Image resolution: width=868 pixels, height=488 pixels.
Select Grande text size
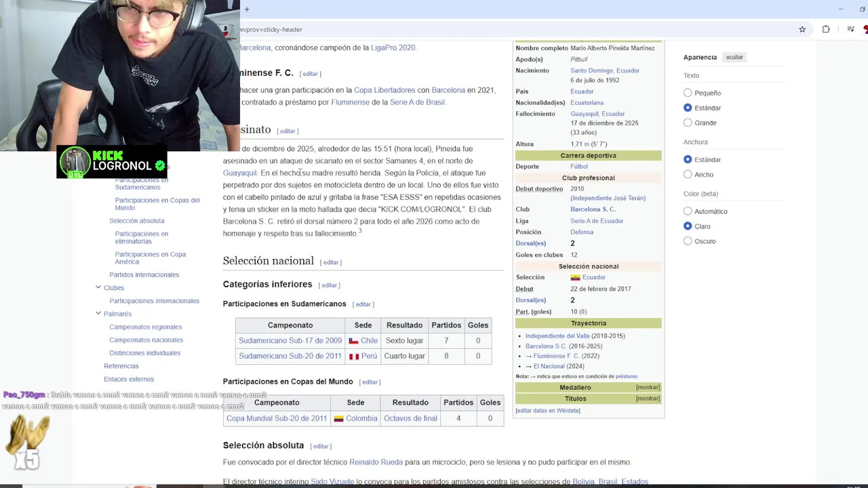pos(688,123)
